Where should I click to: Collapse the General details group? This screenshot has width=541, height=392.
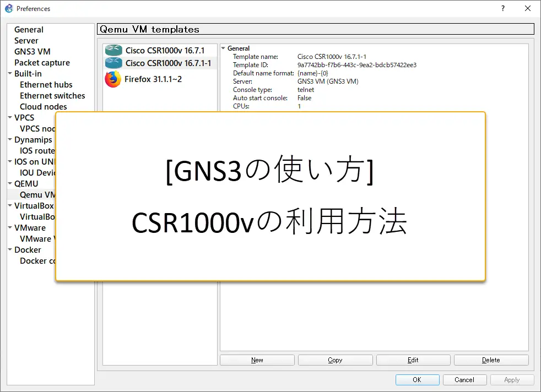pos(223,48)
